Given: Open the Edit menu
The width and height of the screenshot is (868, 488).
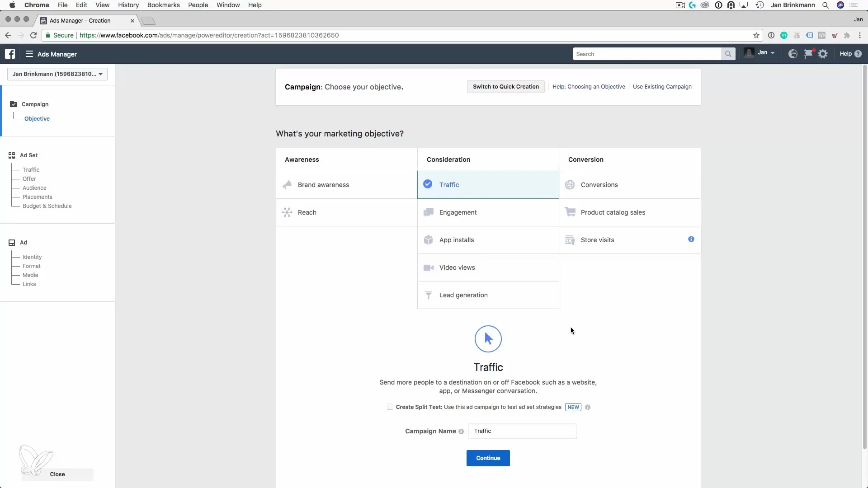Looking at the screenshot, I should tap(81, 5).
